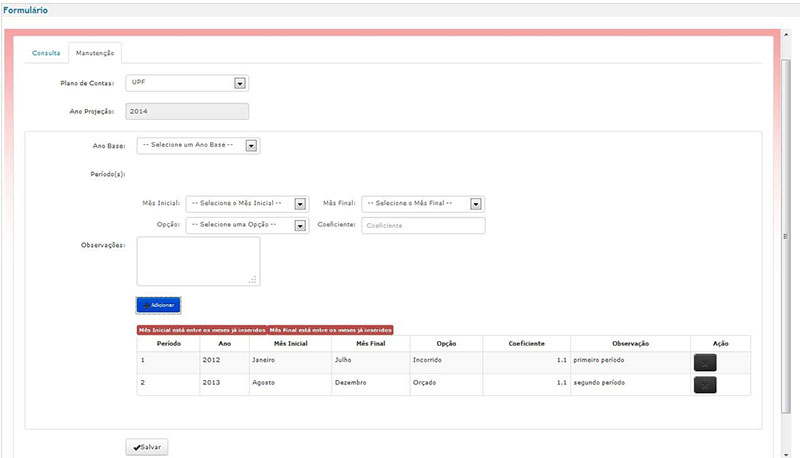800x458 pixels.
Task: Click the 'segundo período' observation cell
Action: pos(631,385)
